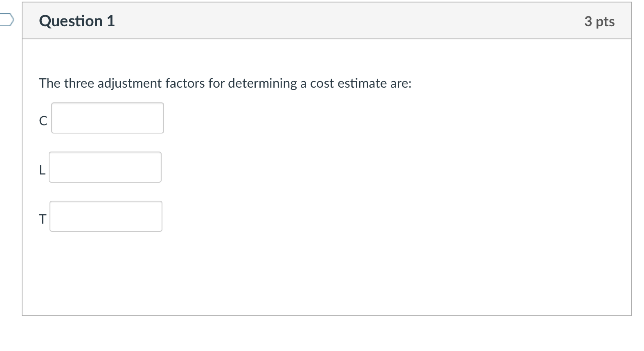Click inside the answer box labeled T
Screen dimensions: 644x351
[106, 216]
